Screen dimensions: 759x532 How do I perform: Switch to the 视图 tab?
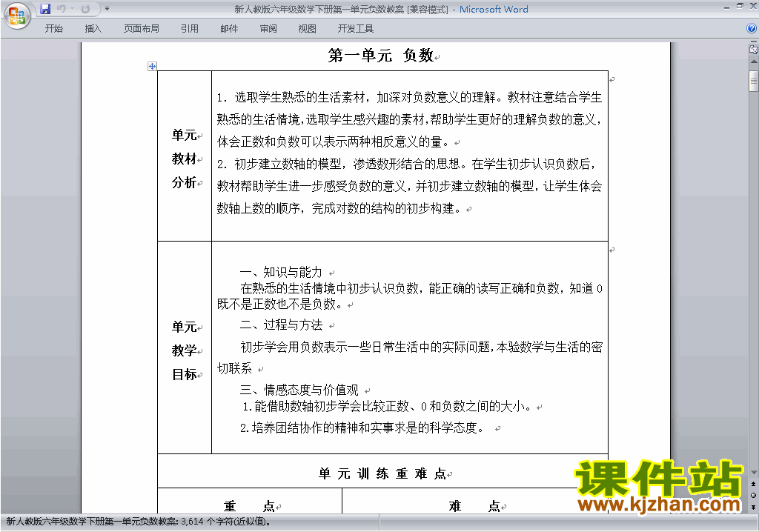(308, 29)
